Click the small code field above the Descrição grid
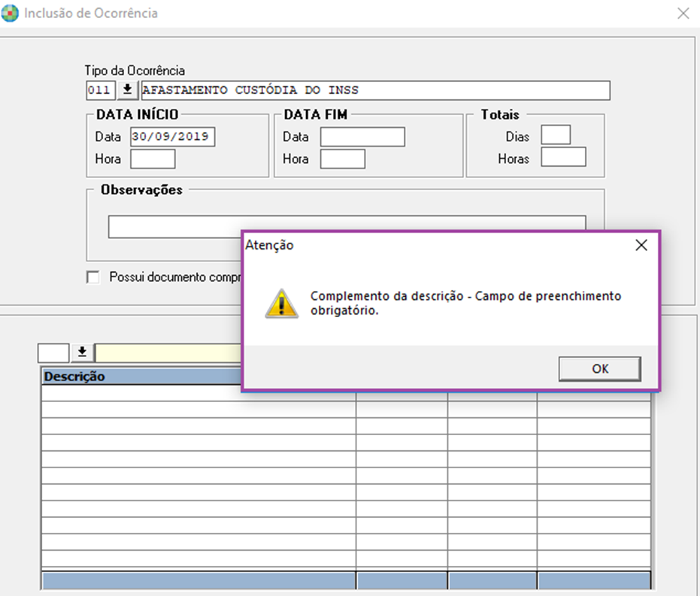700x596 pixels. coord(53,353)
